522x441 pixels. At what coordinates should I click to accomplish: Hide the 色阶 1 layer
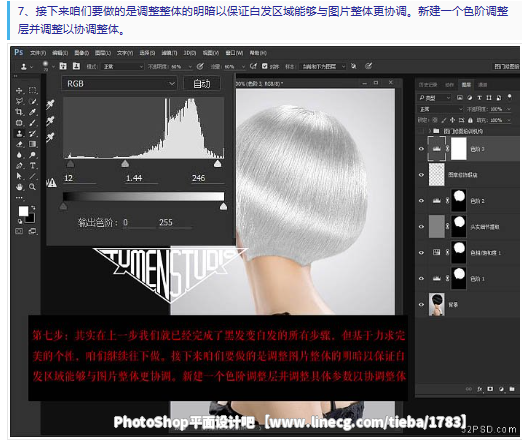click(x=421, y=279)
